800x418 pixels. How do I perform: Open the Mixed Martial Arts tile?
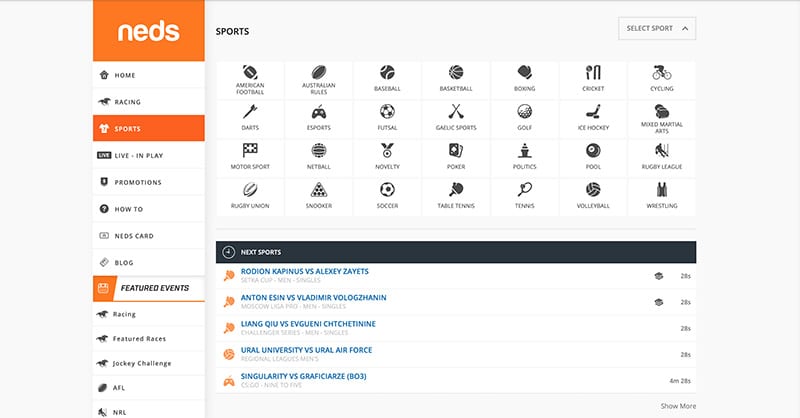click(x=662, y=119)
